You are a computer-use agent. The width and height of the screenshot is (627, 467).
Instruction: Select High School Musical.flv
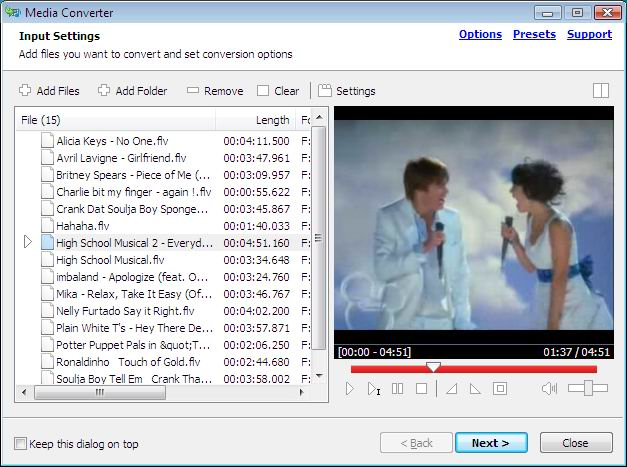click(163, 260)
